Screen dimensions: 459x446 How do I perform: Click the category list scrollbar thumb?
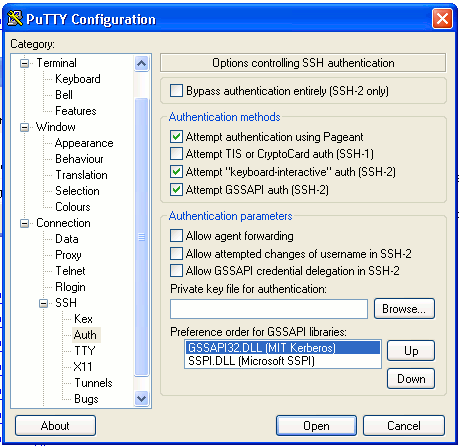(141, 237)
